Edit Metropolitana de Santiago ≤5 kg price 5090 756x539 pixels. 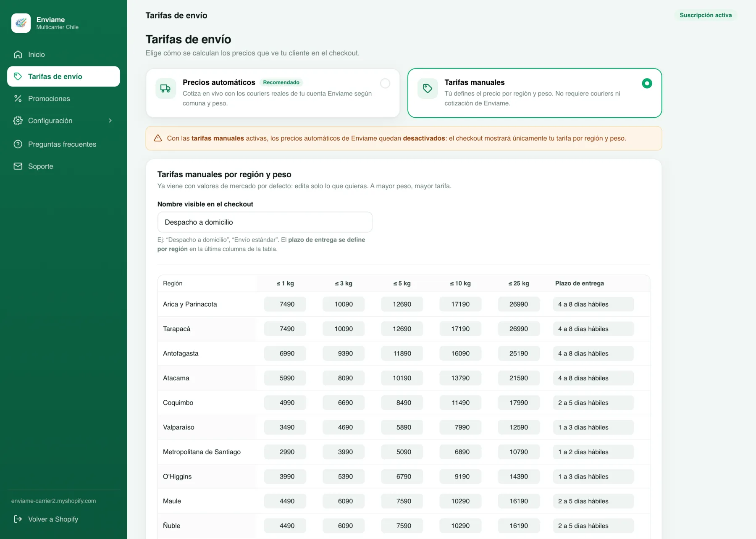click(x=402, y=452)
